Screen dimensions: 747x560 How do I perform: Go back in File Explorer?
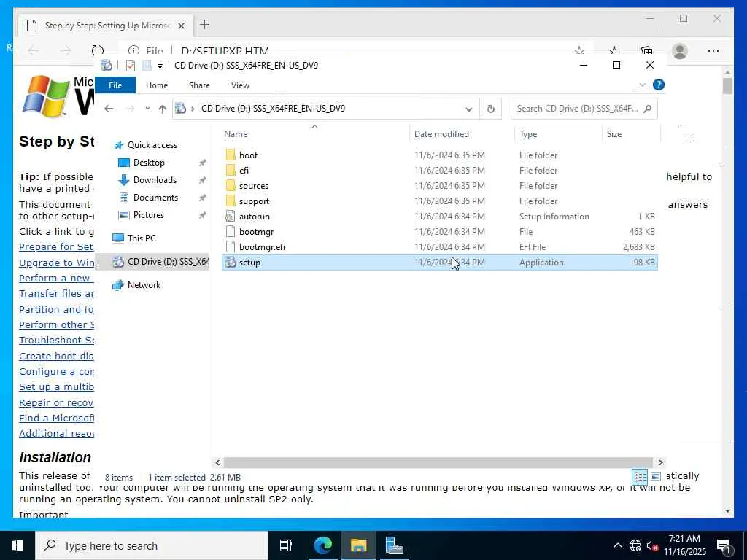(109, 109)
